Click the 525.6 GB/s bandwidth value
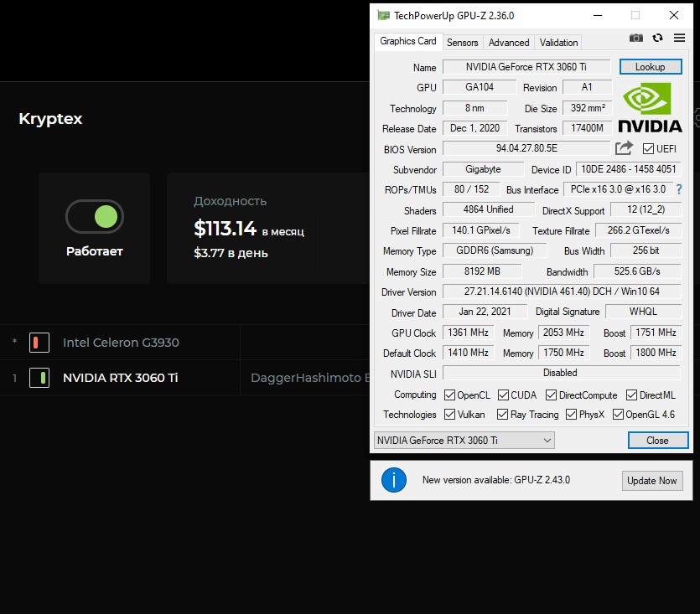The width and height of the screenshot is (700, 614). pos(637,271)
